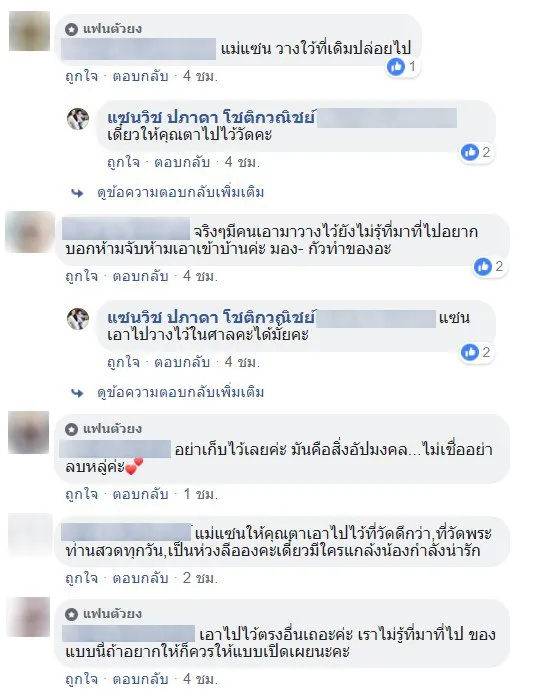Viewport: 534px width, 698px height.
Task: Click the avatar on the first แซนวิช reply
Action: 78,119
